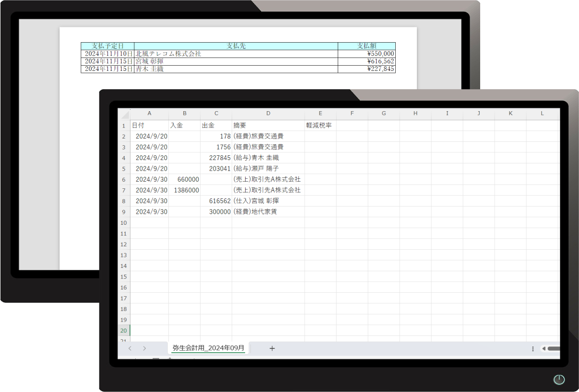579x392 pixels.
Task: Select column A header
Action: (149, 114)
